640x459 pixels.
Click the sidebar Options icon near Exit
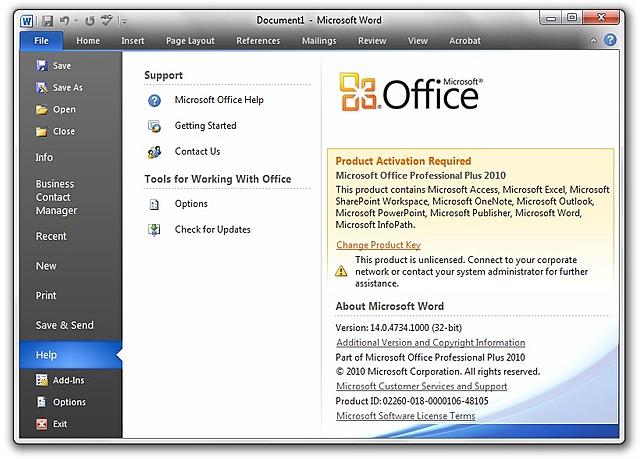[42, 402]
